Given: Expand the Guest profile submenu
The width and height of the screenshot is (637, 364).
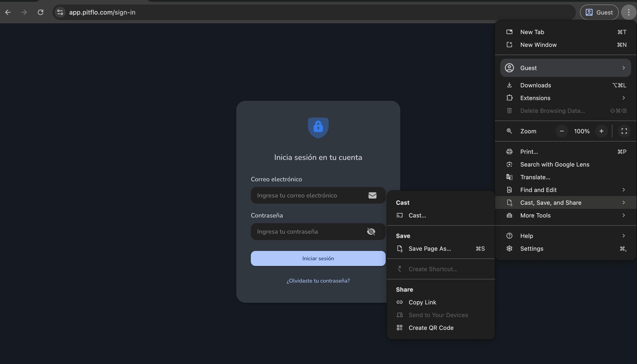Looking at the screenshot, I should (565, 68).
